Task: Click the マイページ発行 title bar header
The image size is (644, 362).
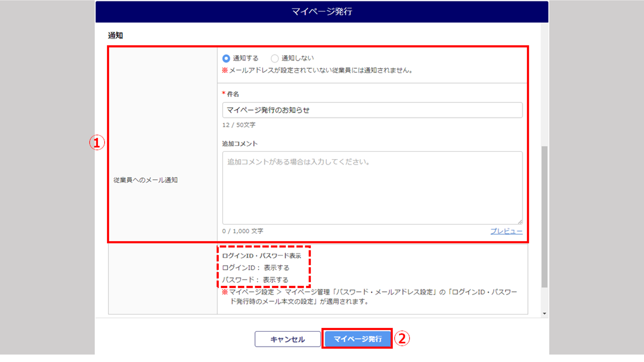Action: [322, 12]
